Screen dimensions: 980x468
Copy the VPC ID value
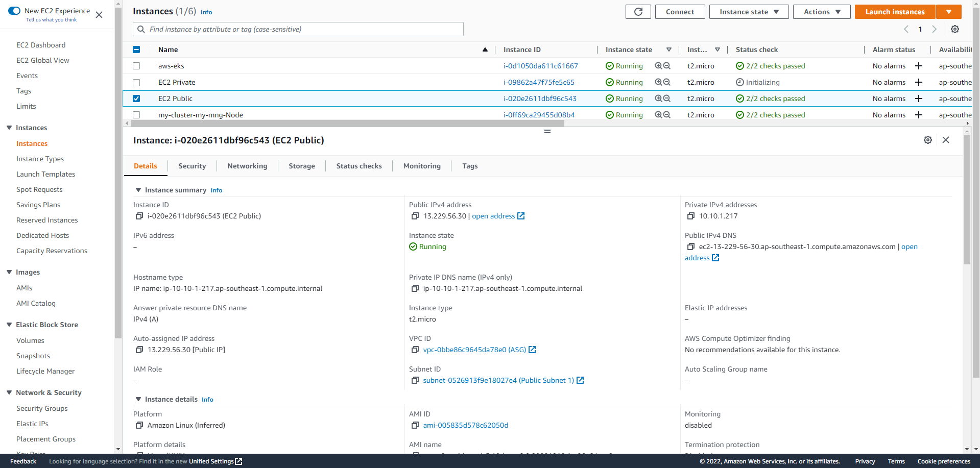(415, 350)
